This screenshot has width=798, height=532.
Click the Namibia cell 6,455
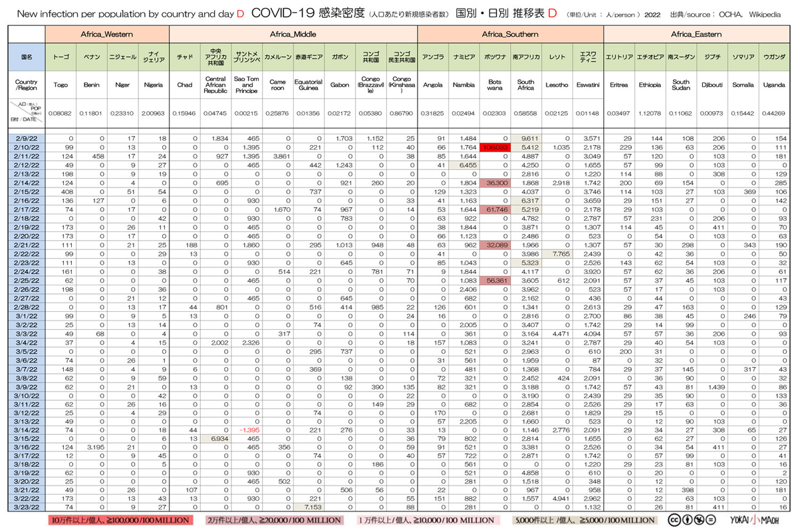click(x=464, y=164)
